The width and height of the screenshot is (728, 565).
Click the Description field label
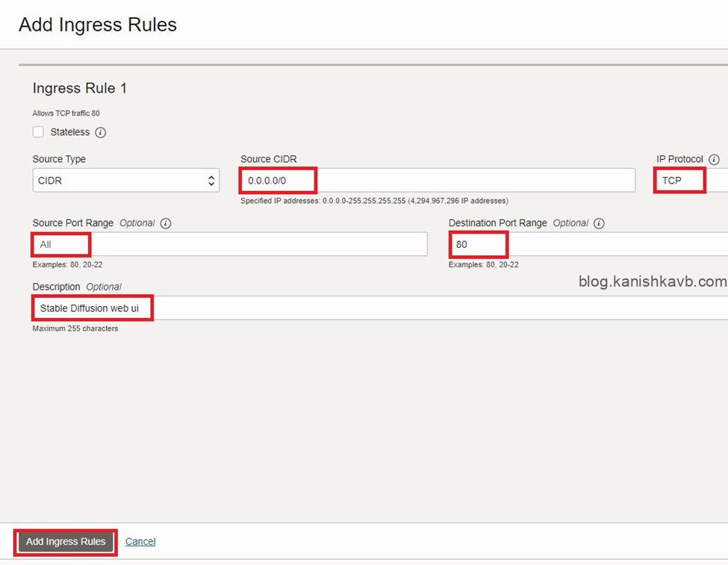pos(56,287)
